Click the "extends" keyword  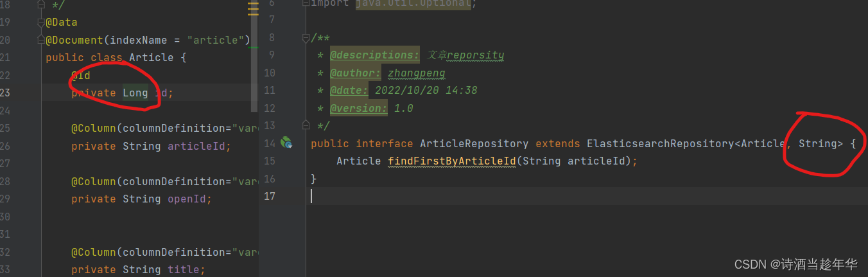pos(558,143)
